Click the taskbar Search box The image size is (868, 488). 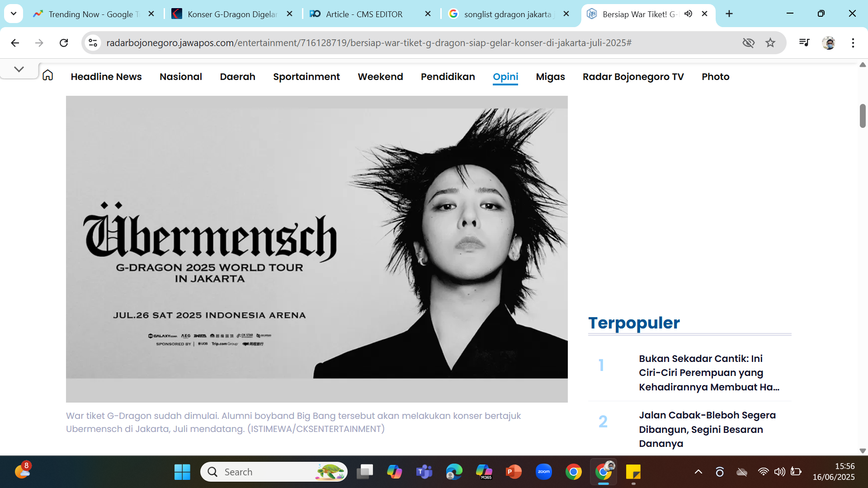tap(274, 472)
